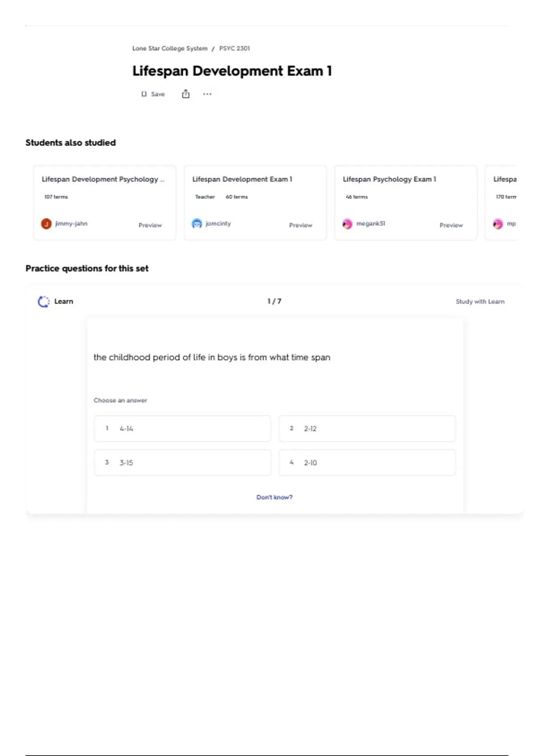This screenshot has width=534, height=756.
Task: Select answer option 2-12
Action: [x=367, y=428]
